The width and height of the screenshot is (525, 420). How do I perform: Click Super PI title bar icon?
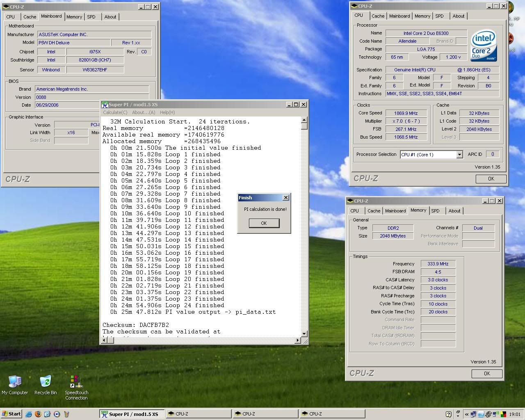(x=105, y=105)
